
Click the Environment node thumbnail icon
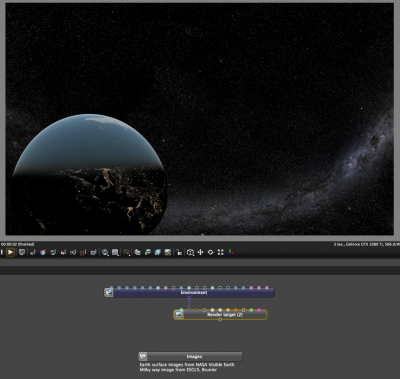click(x=109, y=293)
